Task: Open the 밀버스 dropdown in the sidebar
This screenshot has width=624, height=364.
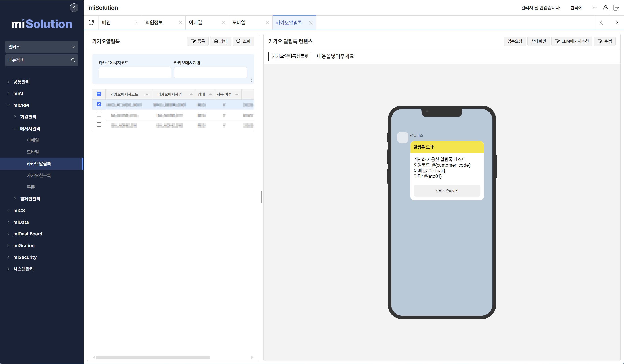Action: point(42,47)
